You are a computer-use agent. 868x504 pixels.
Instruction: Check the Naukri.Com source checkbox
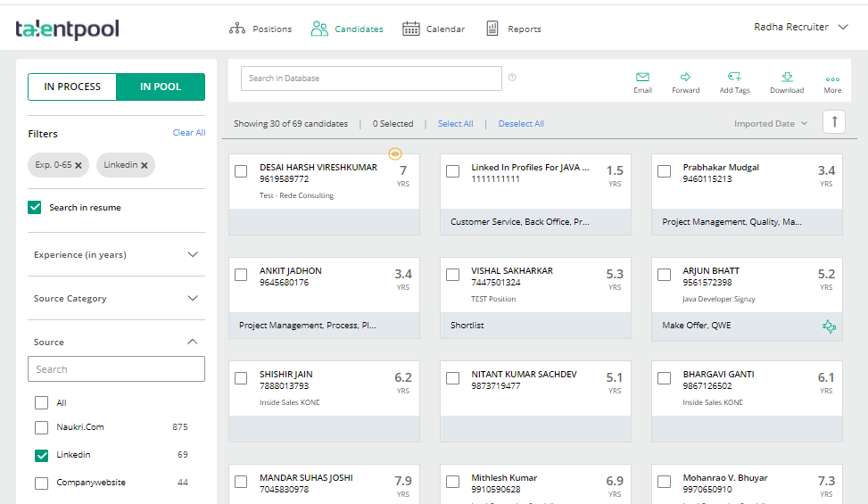[x=42, y=427]
